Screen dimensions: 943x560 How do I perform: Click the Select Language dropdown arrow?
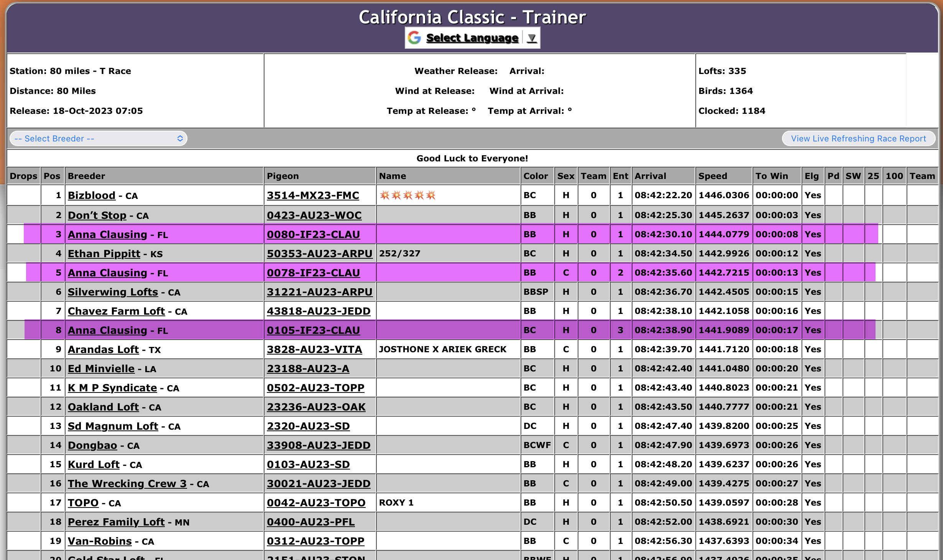(532, 38)
